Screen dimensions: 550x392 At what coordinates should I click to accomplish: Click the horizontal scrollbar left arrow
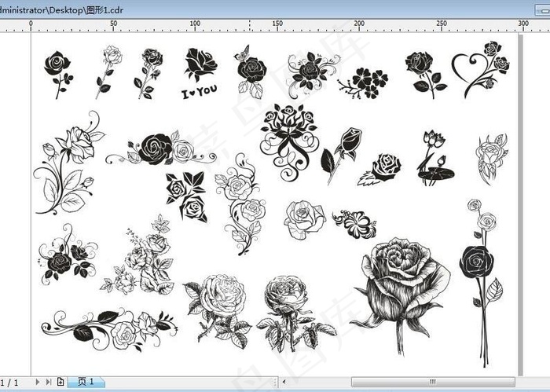pyautogui.click(x=284, y=382)
